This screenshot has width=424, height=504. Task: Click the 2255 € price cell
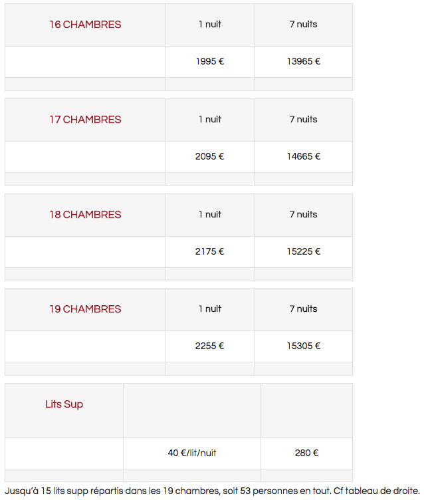[210, 346]
